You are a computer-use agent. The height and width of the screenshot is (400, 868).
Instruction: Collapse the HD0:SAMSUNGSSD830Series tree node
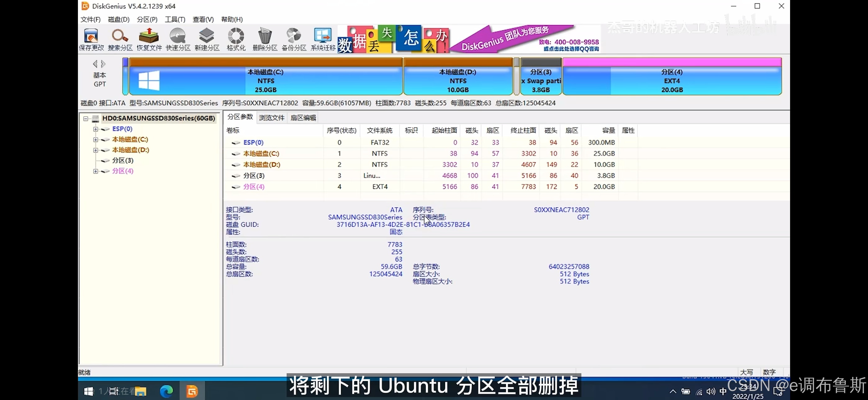[86, 118]
